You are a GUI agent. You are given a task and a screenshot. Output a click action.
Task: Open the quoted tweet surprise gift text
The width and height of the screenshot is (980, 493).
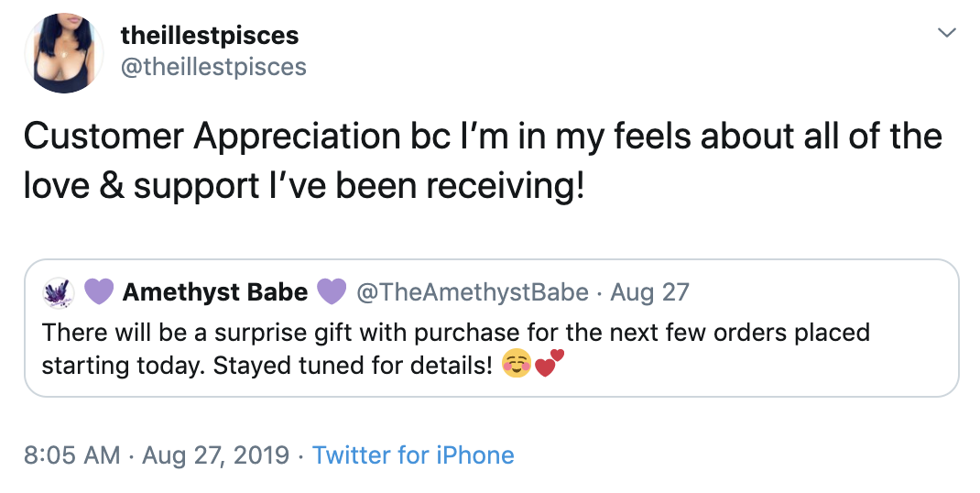(455, 348)
